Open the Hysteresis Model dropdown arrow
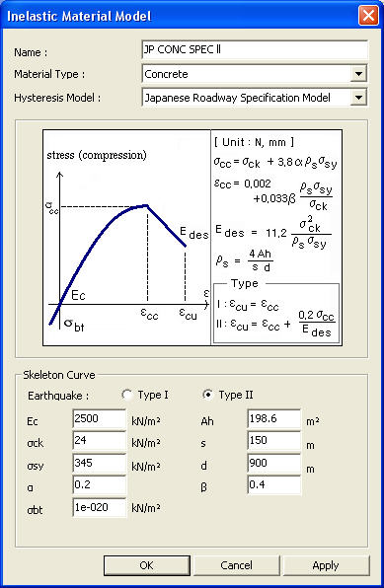The width and height of the screenshot is (384, 588). click(x=359, y=98)
